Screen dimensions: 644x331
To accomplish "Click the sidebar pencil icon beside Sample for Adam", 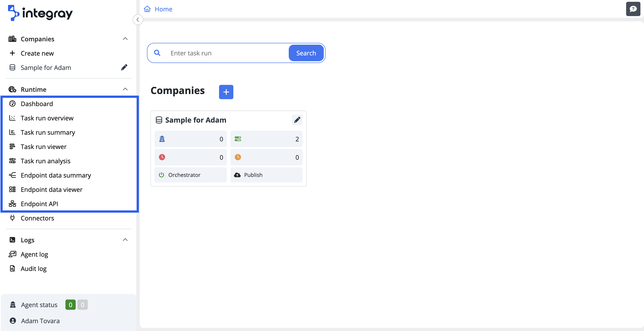I will pyautogui.click(x=124, y=67).
